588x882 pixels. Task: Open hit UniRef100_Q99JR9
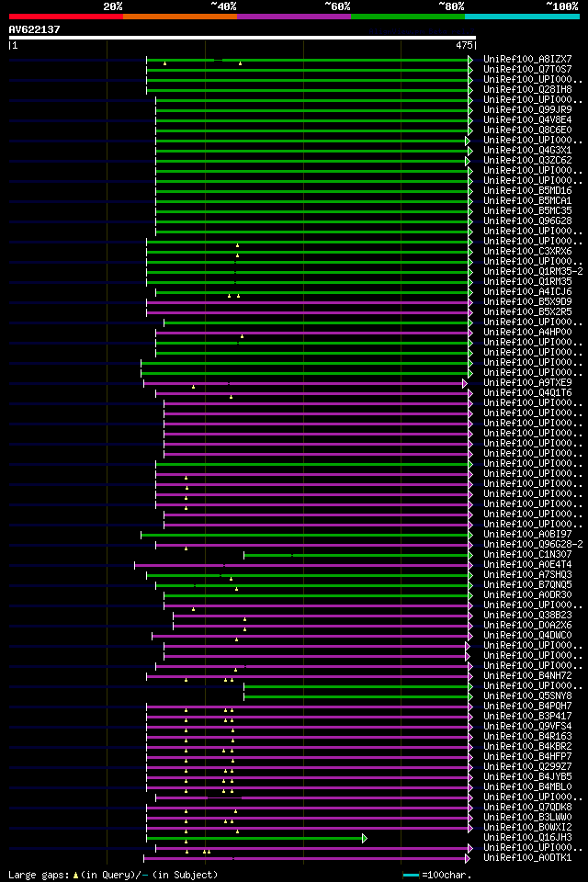[527, 109]
